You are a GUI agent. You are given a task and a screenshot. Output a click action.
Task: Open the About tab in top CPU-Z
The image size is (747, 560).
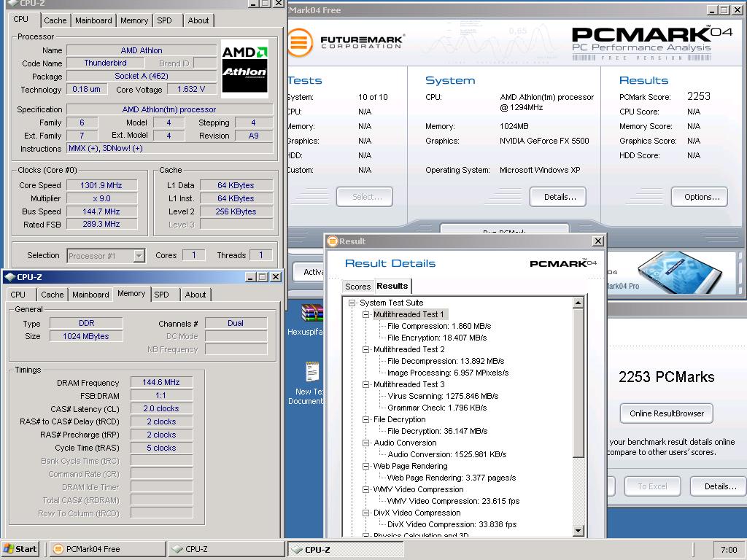click(198, 20)
